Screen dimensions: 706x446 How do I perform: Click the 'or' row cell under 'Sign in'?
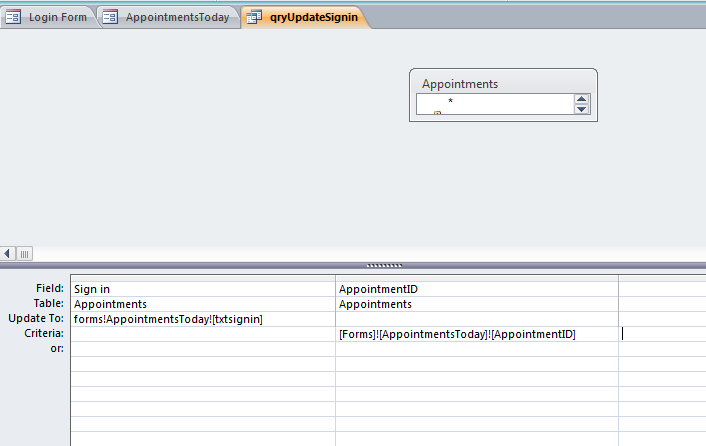(x=203, y=349)
